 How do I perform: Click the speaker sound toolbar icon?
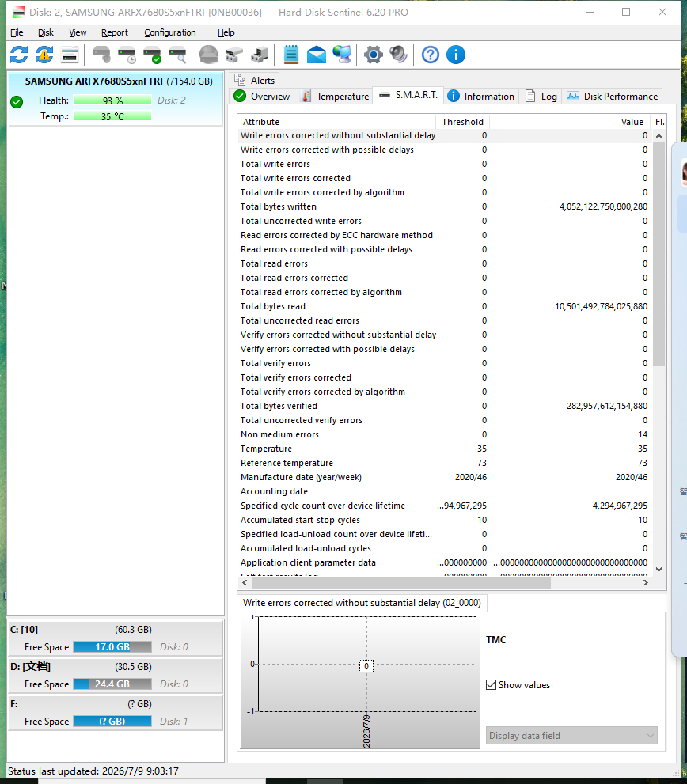pyautogui.click(x=398, y=55)
